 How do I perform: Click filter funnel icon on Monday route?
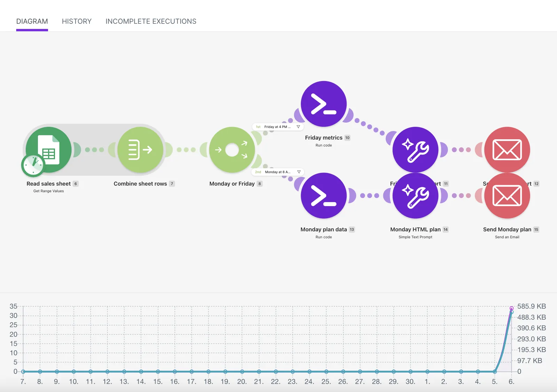click(x=299, y=172)
